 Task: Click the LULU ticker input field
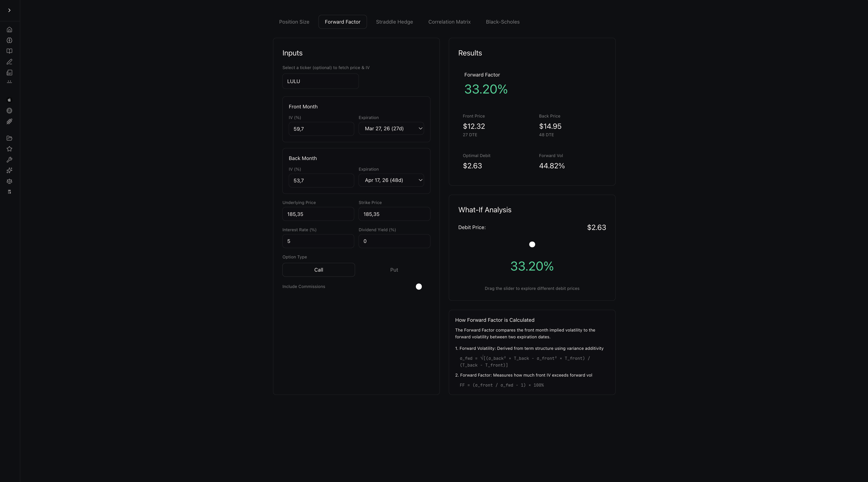pos(320,81)
